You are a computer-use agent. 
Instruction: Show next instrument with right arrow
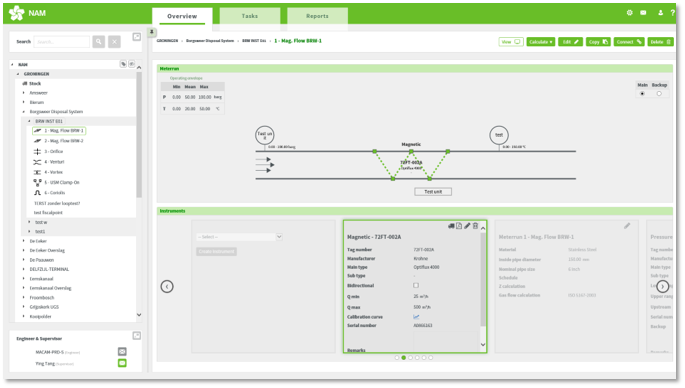[x=662, y=287]
